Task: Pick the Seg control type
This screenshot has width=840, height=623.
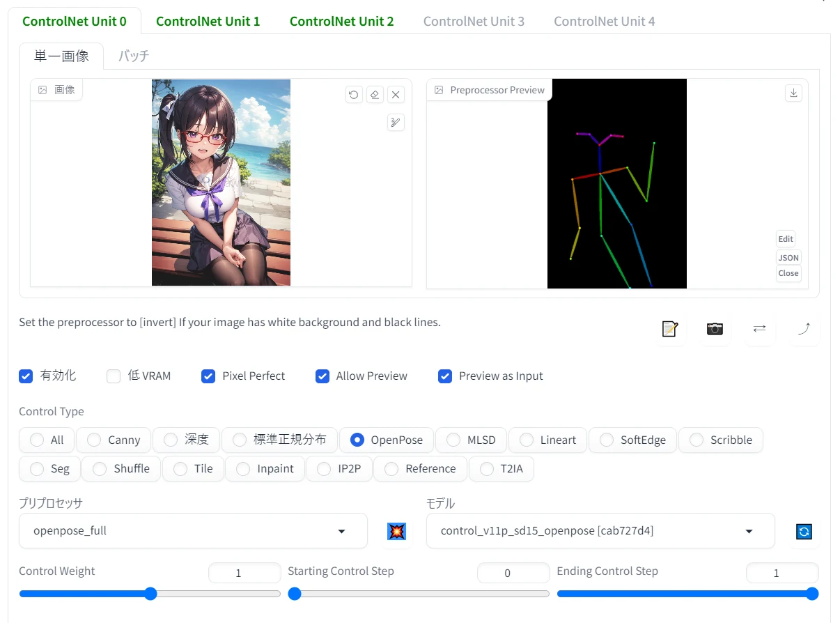Action: click(x=49, y=468)
